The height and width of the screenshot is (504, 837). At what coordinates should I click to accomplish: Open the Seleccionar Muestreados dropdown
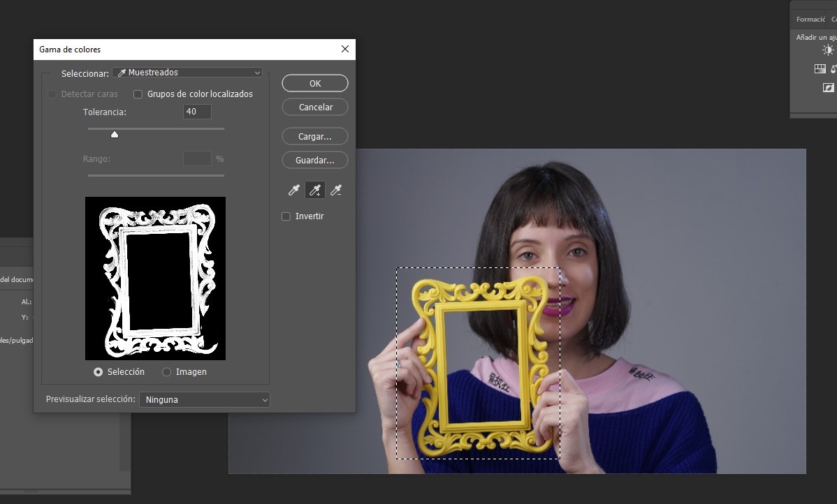coord(187,73)
